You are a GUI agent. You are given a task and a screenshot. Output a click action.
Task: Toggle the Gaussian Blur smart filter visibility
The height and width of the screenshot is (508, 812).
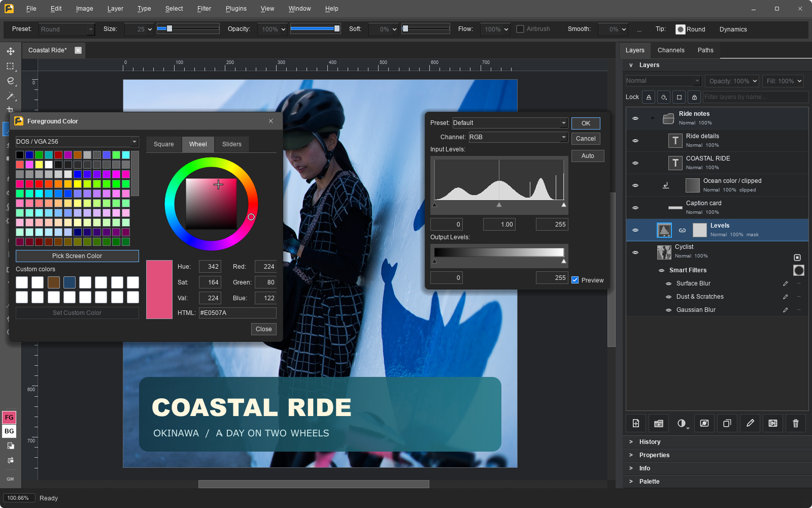point(669,310)
